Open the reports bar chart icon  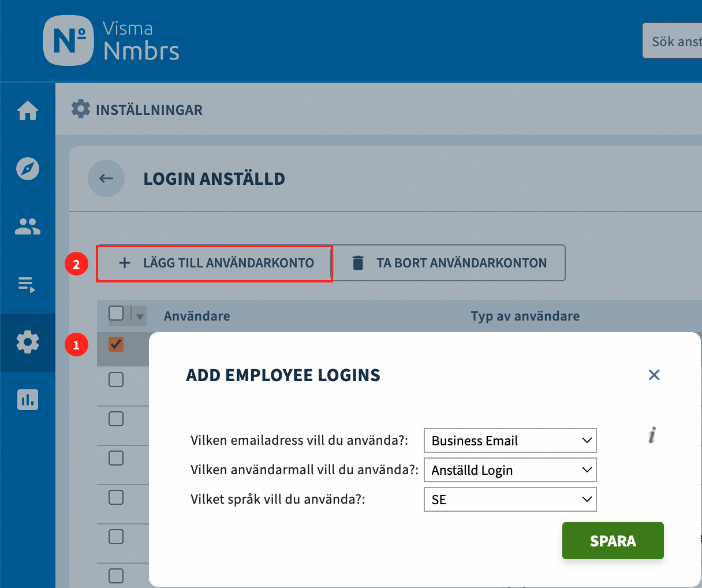click(28, 399)
